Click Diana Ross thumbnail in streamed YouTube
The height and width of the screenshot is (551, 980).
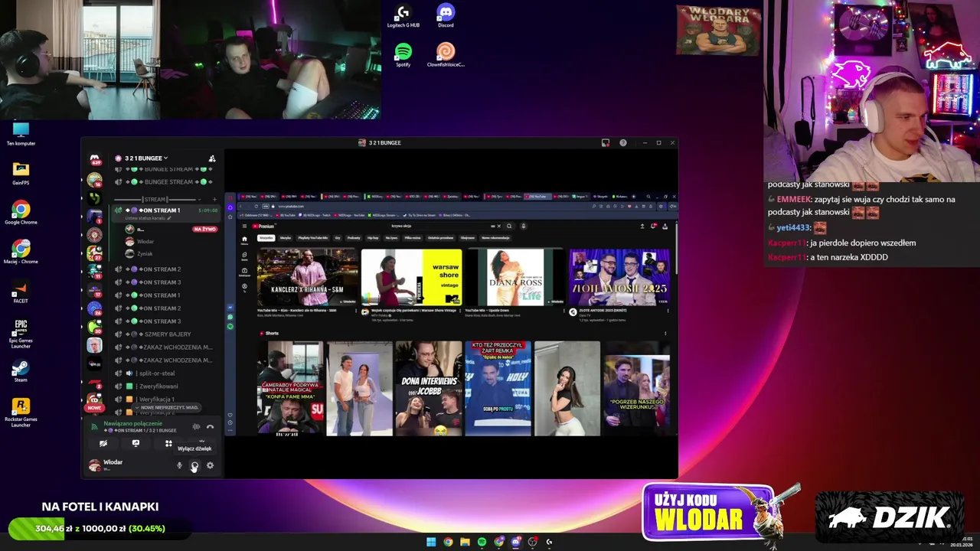[515, 277]
